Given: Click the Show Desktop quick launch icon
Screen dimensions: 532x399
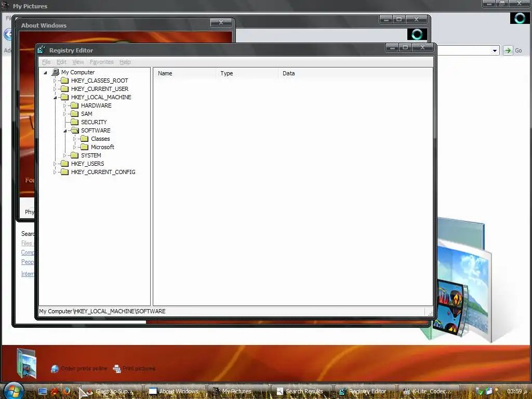Looking at the screenshot, I should tap(43, 391).
